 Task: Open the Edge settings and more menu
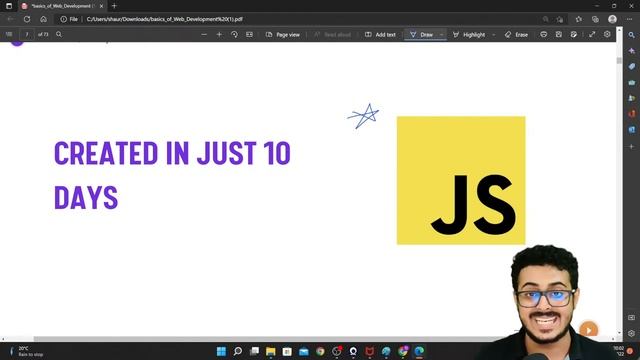coord(629,19)
